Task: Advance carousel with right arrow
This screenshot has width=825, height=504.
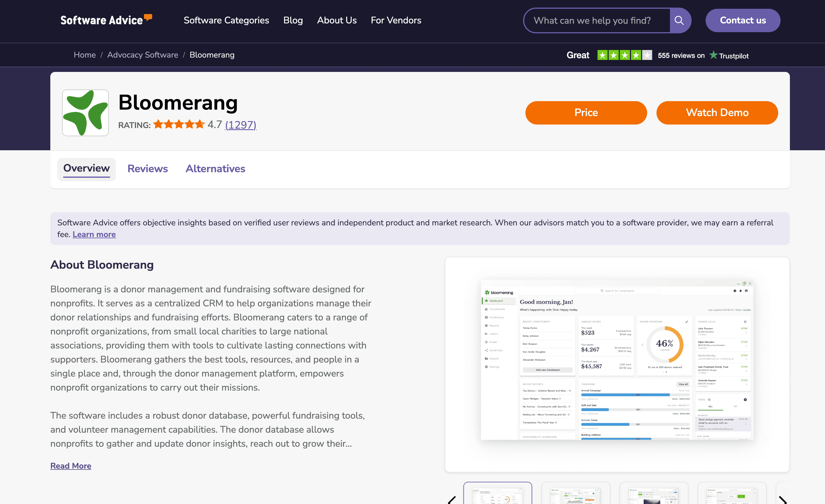Action: 783,500
